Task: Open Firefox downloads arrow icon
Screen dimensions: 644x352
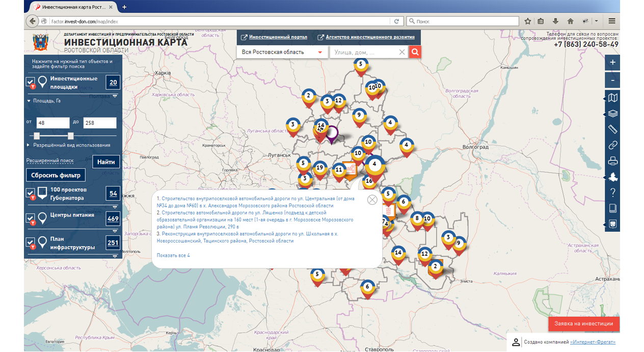Action: [x=556, y=21]
